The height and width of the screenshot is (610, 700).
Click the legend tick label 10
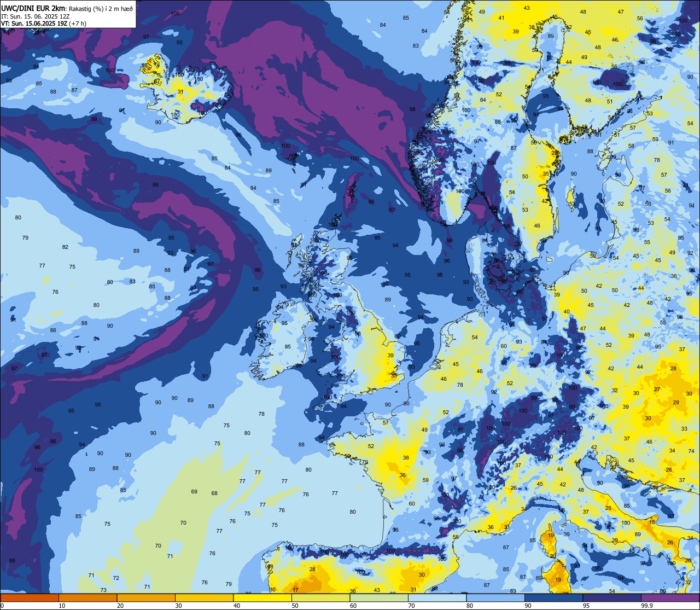point(62,606)
